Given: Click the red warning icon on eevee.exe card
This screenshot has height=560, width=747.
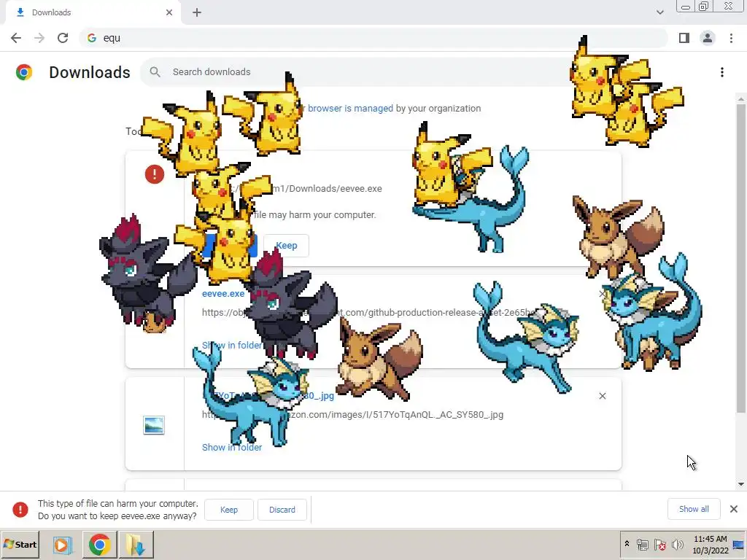Looking at the screenshot, I should [155, 174].
